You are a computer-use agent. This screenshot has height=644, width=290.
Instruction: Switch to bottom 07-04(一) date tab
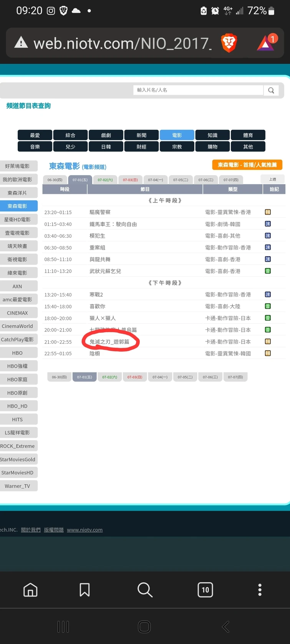click(x=160, y=377)
